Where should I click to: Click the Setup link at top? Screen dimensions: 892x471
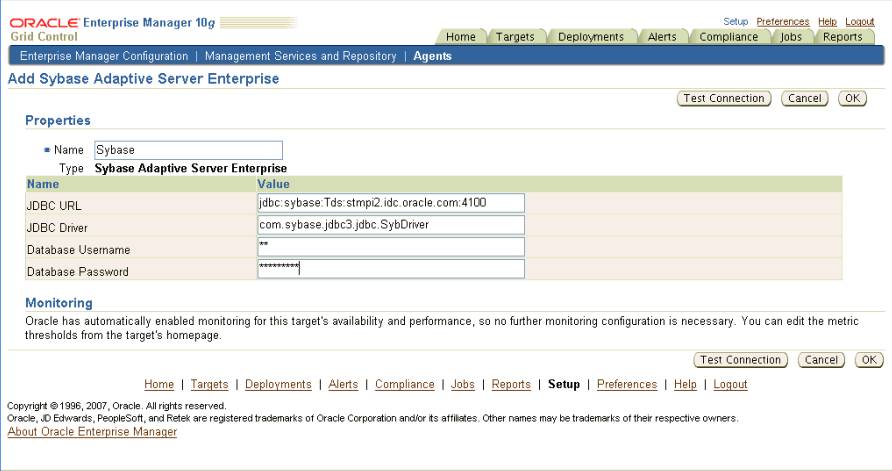pyautogui.click(x=736, y=22)
